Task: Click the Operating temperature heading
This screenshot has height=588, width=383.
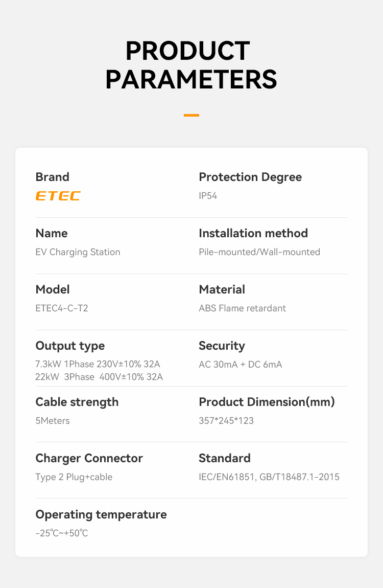Action: click(101, 514)
